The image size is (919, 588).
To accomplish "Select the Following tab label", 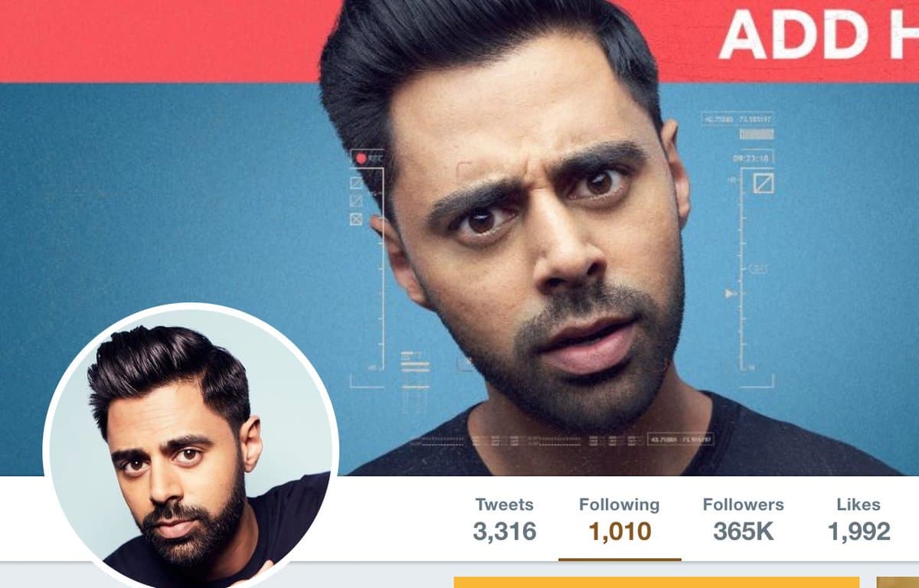I will click(x=619, y=505).
